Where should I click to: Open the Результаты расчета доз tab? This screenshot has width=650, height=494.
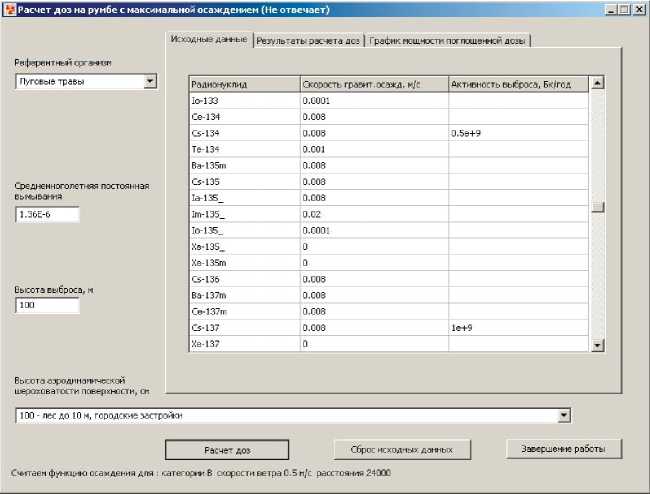tap(308, 41)
